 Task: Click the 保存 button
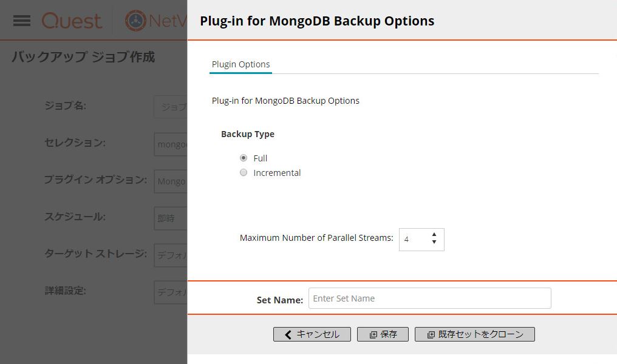pos(383,334)
